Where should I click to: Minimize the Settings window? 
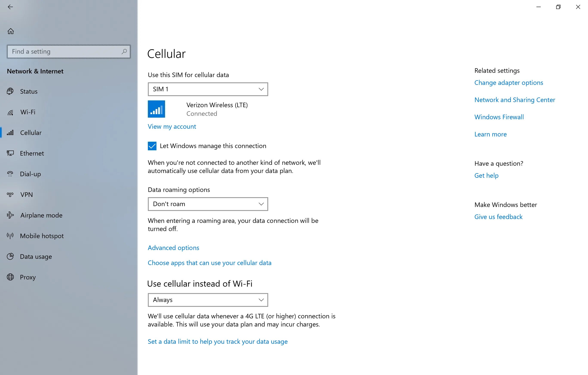(x=538, y=7)
